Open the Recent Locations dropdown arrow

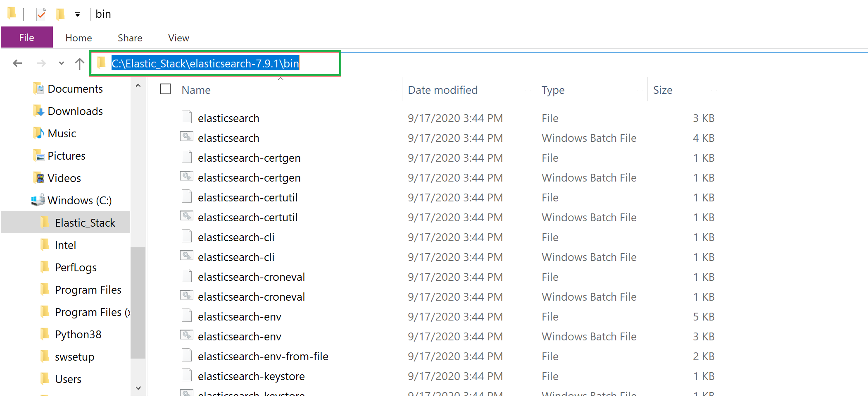pos(61,63)
